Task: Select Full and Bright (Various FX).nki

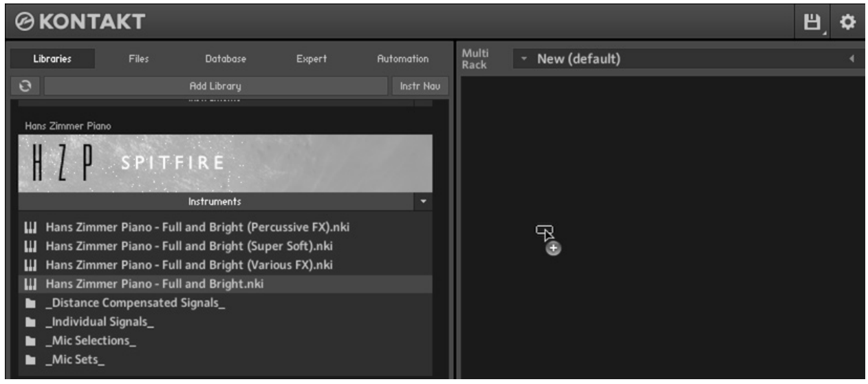Action: (x=225, y=264)
